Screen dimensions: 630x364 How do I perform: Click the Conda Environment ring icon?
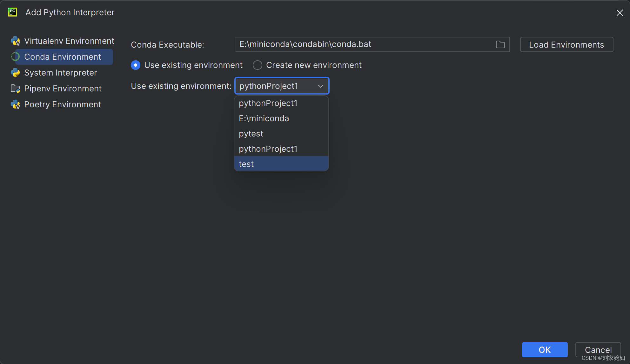[x=15, y=57]
